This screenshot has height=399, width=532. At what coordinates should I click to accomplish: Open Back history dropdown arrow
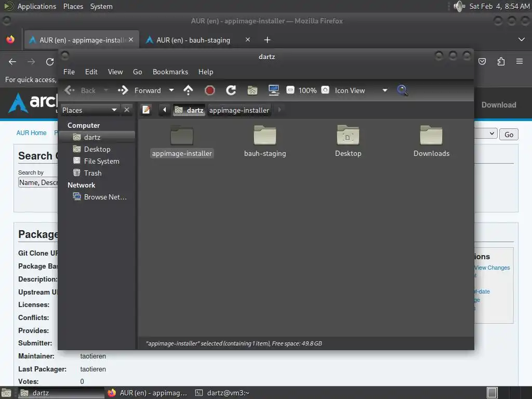(x=106, y=90)
